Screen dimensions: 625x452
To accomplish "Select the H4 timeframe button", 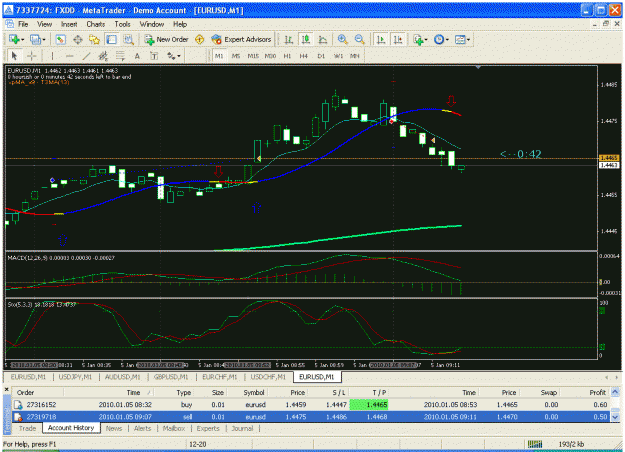I will 304,56.
